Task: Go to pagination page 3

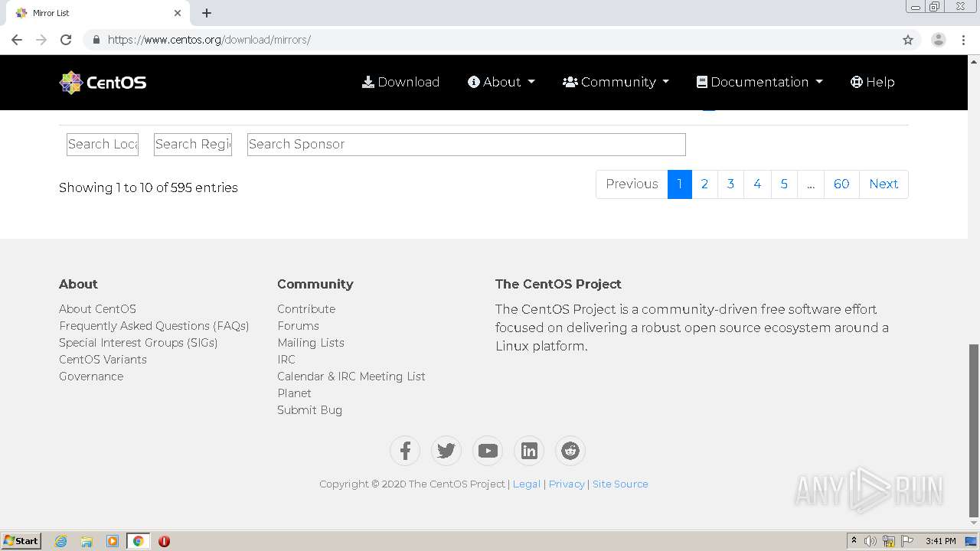Action: [x=730, y=184]
